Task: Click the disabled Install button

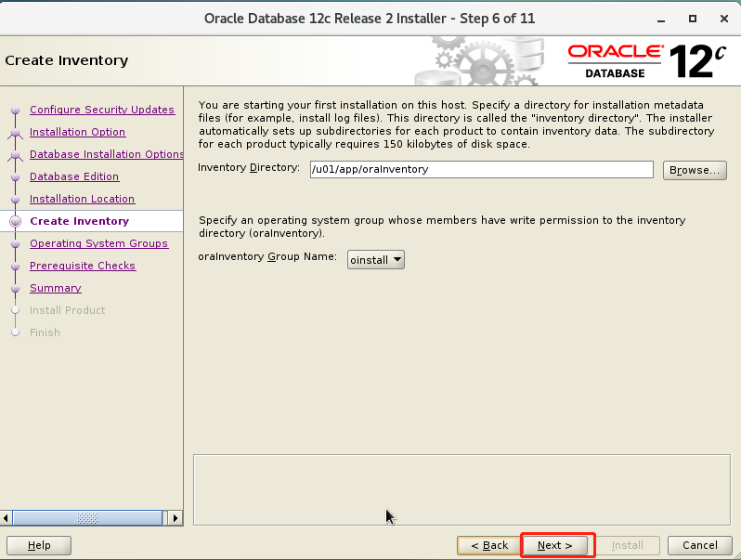Action: [628, 545]
